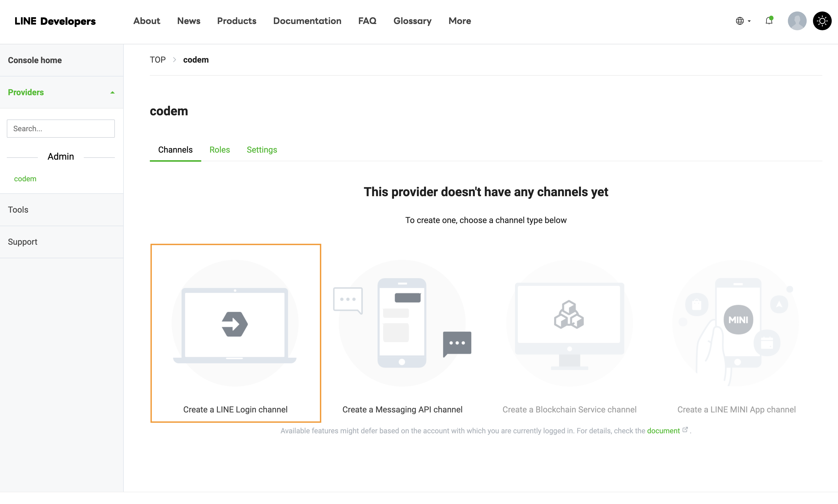Screen dimensions: 838x504
Task: Open the document link
Action: [x=663, y=431]
